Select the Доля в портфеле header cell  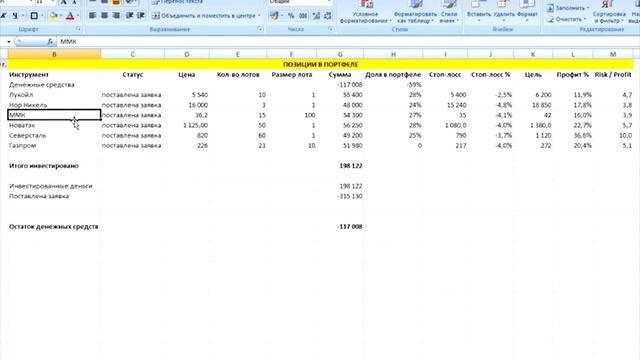click(x=393, y=75)
